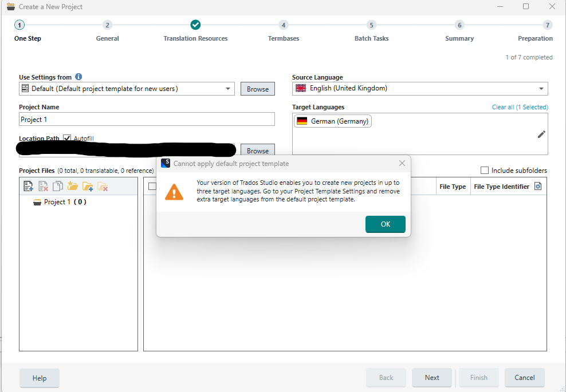The height and width of the screenshot is (392, 566).
Task: Click the German flag icon in target languages
Action: coord(302,121)
